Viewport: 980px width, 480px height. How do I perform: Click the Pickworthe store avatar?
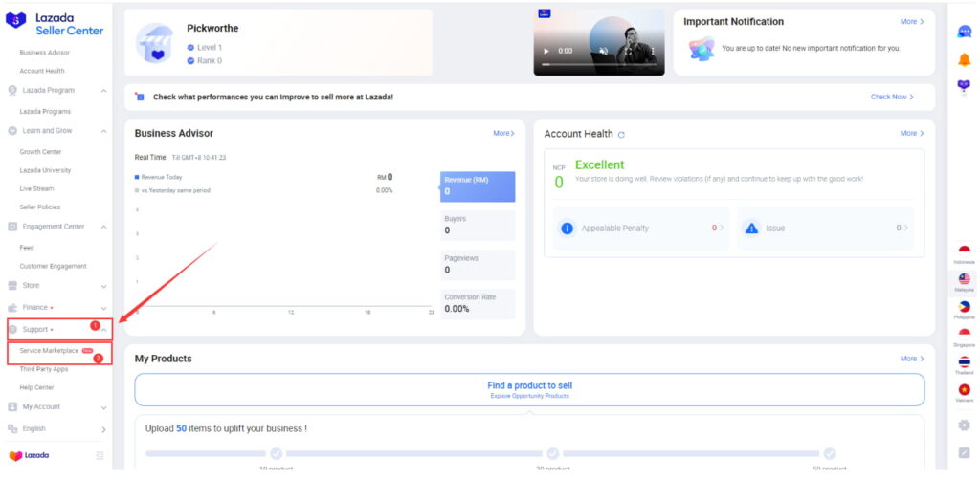pos(154,42)
